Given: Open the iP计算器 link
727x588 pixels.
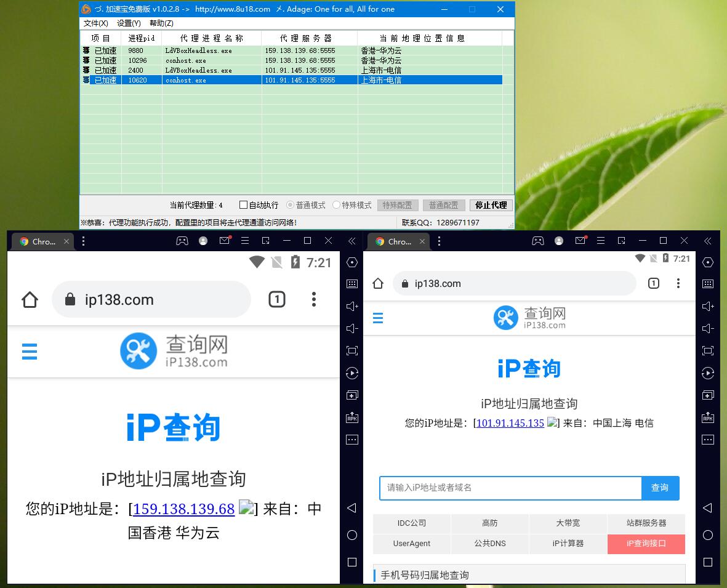Looking at the screenshot, I should (x=568, y=544).
